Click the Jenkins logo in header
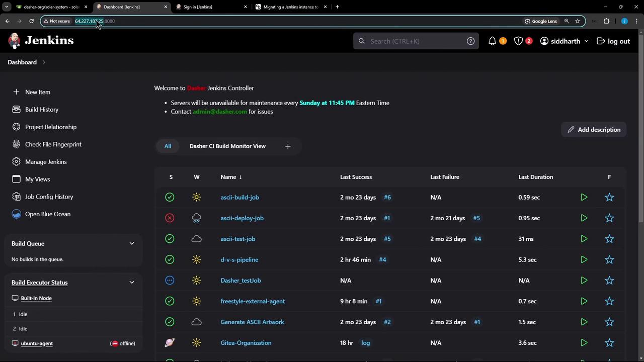This screenshot has height=362, width=644. (41, 41)
